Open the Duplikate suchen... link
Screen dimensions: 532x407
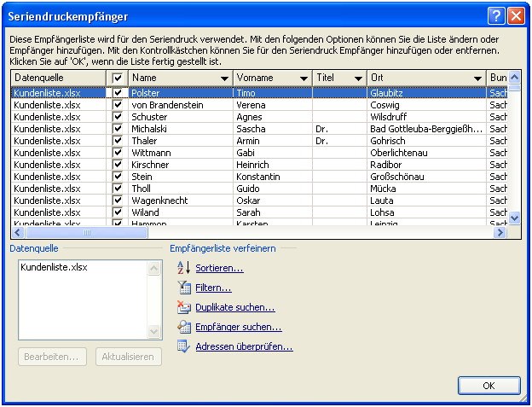(234, 307)
